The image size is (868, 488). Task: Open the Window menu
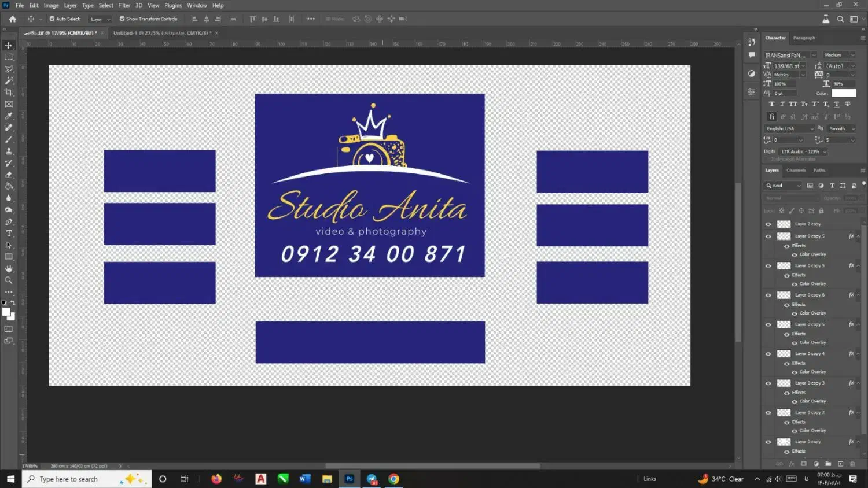[197, 5]
